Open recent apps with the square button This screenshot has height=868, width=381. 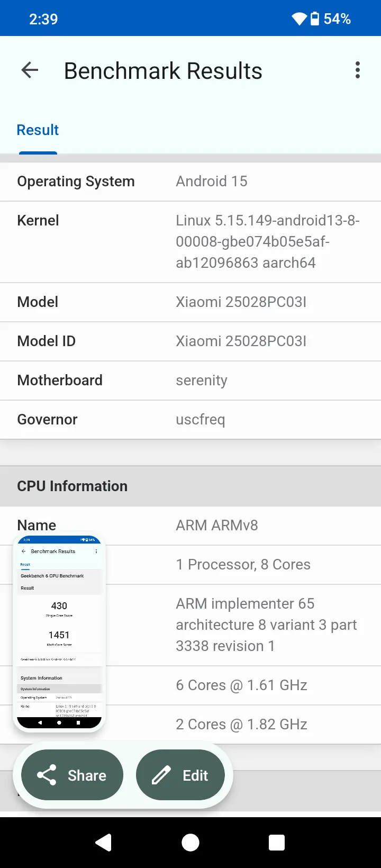tap(276, 842)
